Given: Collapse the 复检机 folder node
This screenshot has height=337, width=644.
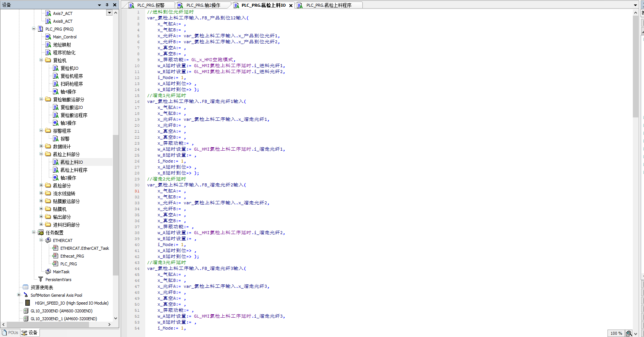Looking at the screenshot, I should pyautogui.click(x=41, y=60).
